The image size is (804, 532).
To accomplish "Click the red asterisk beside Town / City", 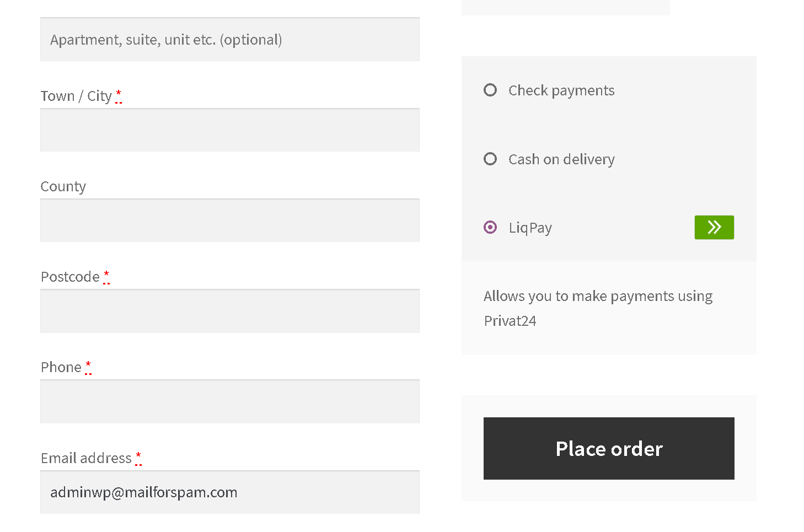I will click(119, 95).
